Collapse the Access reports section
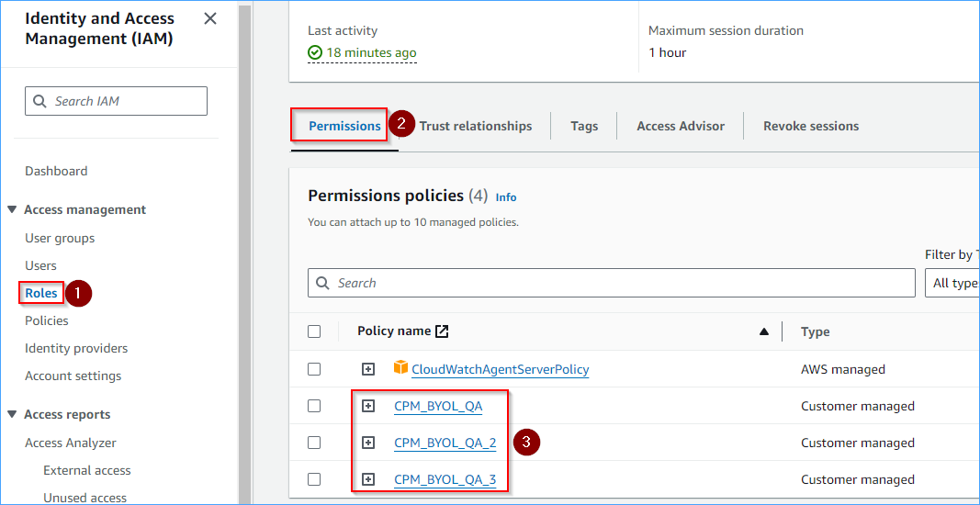980x505 pixels. click(12, 414)
